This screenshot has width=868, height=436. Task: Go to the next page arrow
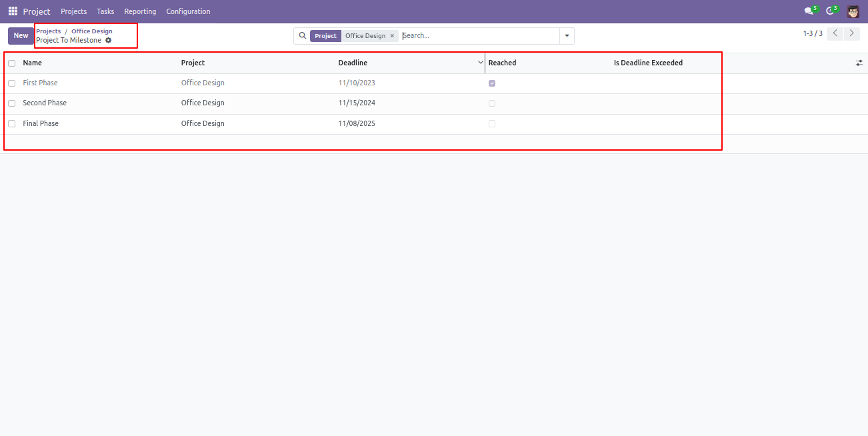click(x=851, y=33)
